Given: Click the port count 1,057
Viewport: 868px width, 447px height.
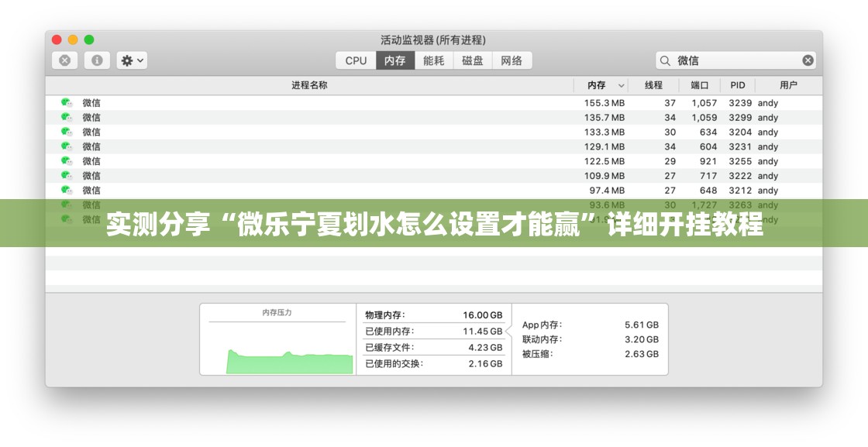Looking at the screenshot, I should (704, 103).
